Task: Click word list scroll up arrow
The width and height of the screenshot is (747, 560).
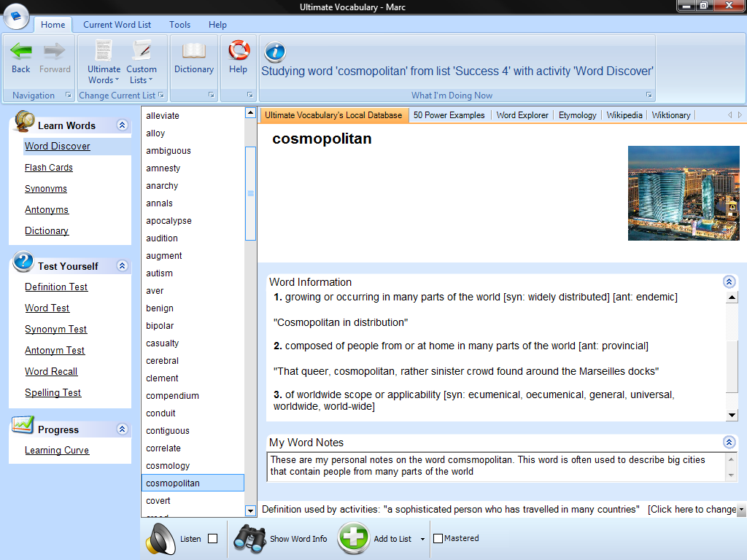Action: (x=251, y=113)
